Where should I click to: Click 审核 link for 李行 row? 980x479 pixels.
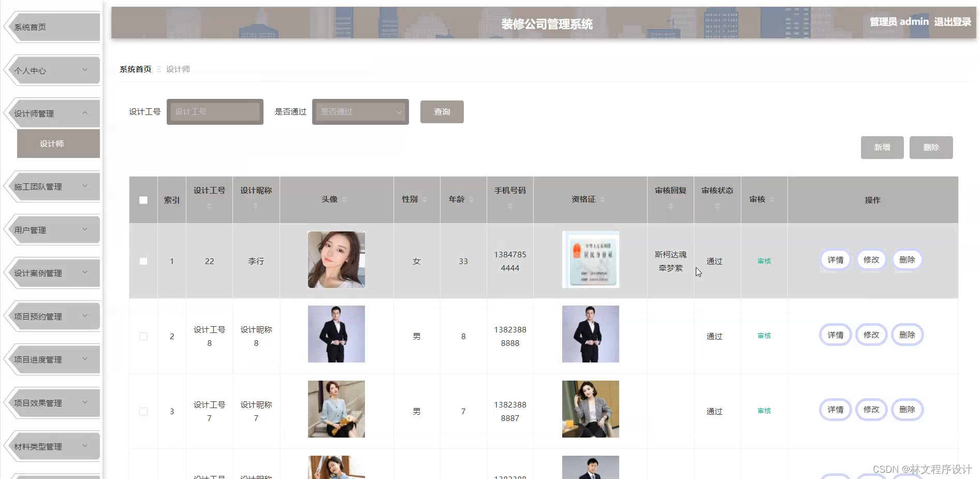pos(764,261)
